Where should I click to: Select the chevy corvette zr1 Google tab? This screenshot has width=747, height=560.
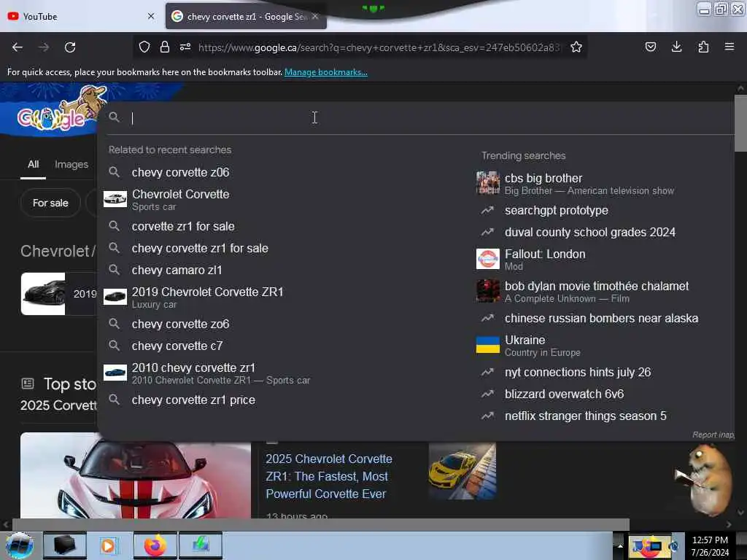[246, 16]
